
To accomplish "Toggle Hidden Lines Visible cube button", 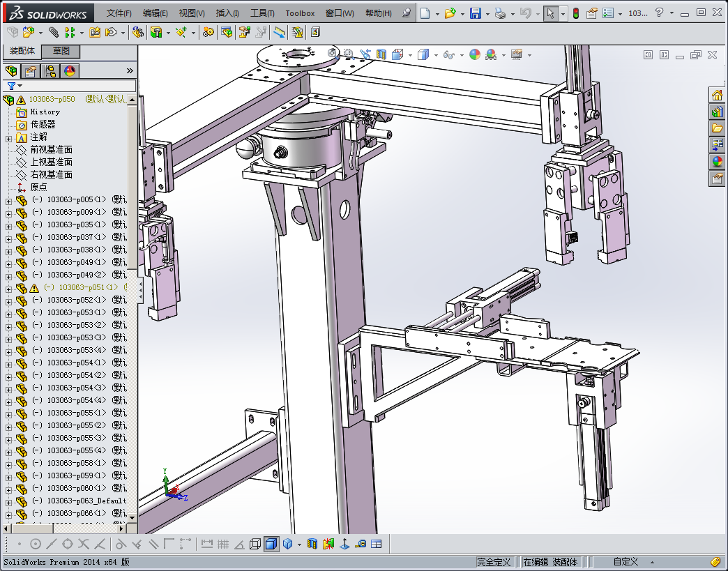I will pos(288,544).
